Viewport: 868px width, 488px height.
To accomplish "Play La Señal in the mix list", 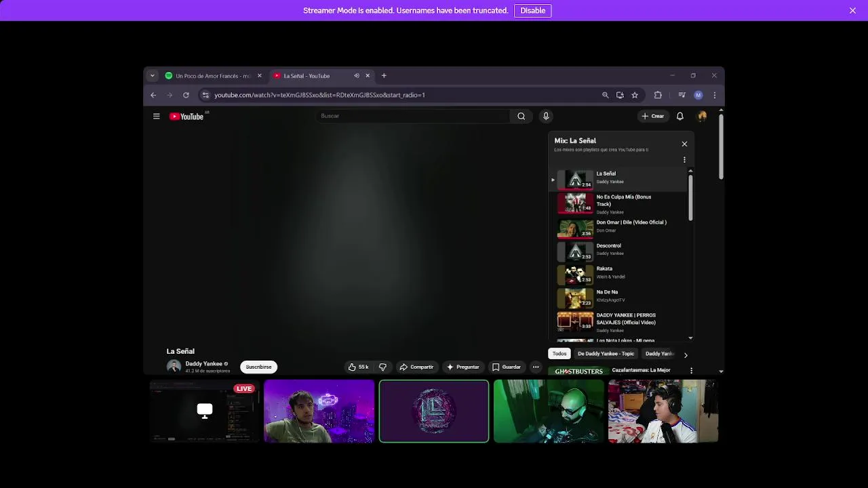I will tap(618, 179).
